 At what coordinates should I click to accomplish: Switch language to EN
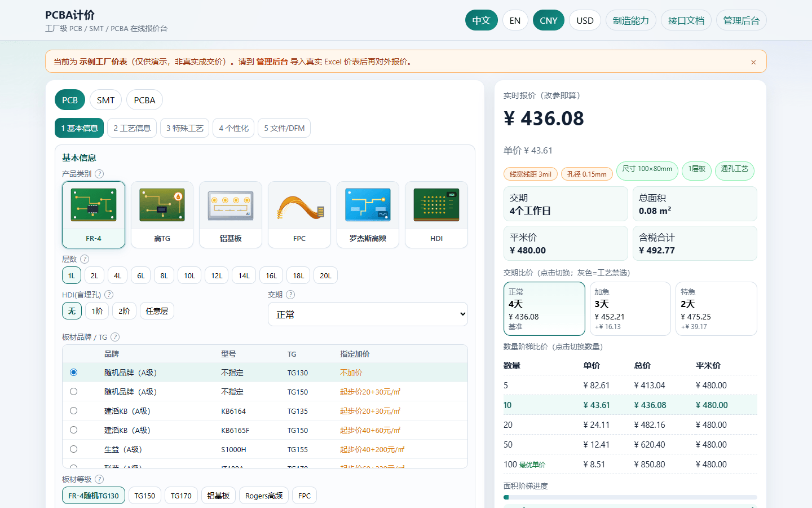pyautogui.click(x=515, y=20)
